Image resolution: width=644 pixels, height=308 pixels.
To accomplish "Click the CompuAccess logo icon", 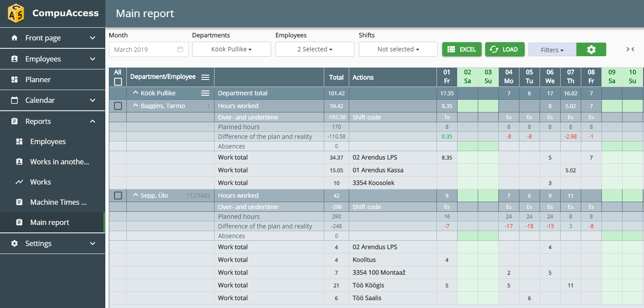I will (16, 13).
